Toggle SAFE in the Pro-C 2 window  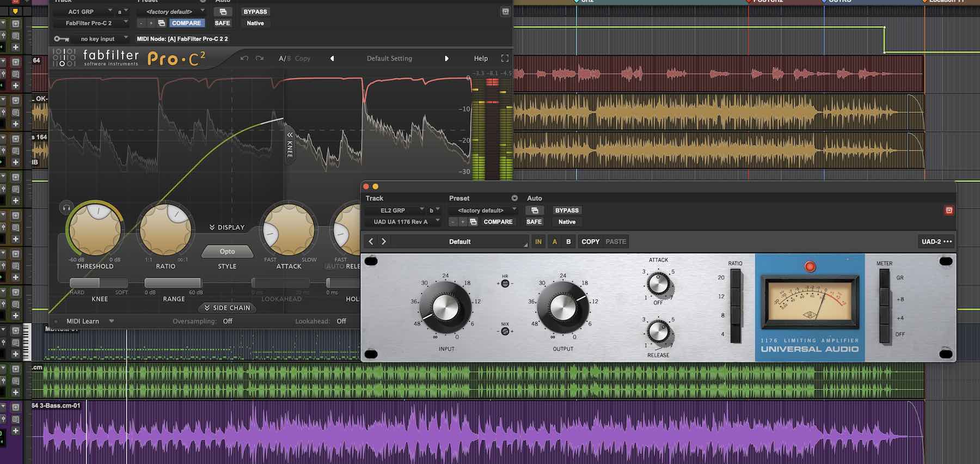pos(222,23)
